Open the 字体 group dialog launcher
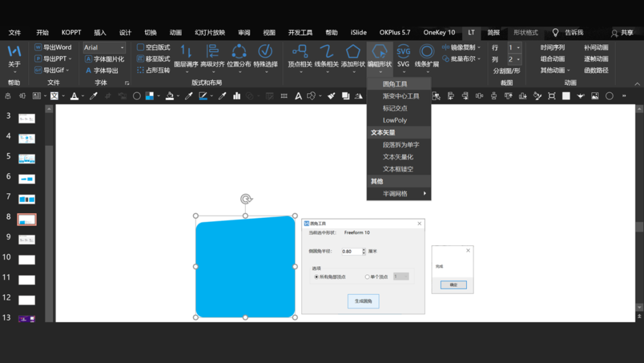644x363 pixels. coord(127,83)
